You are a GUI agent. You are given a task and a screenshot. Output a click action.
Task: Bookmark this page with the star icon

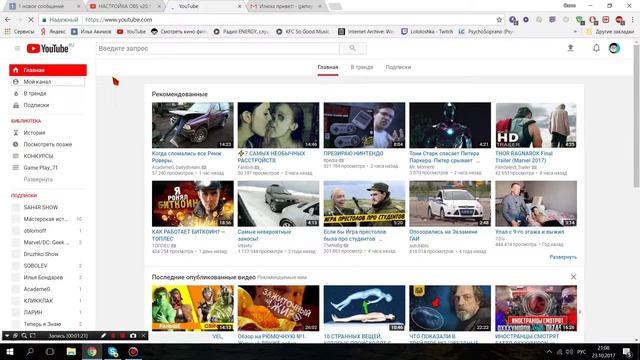point(499,20)
